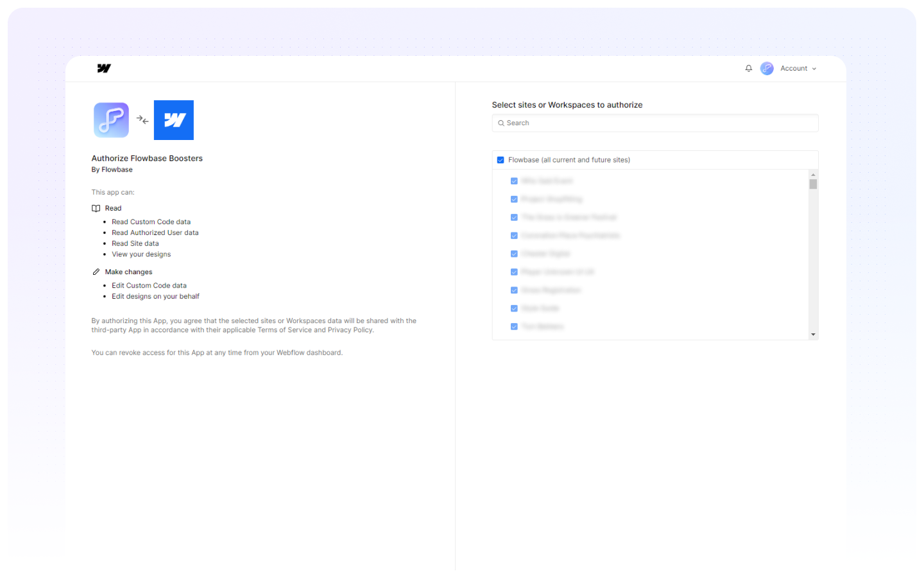The width and height of the screenshot is (924, 578).
Task: Click the Webflow logo in the header
Action: 104,68
